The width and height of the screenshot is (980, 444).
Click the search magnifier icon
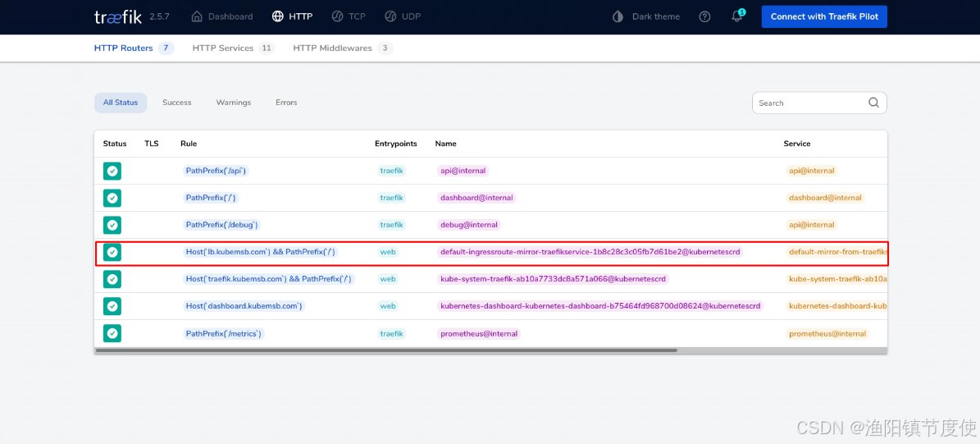click(x=873, y=103)
